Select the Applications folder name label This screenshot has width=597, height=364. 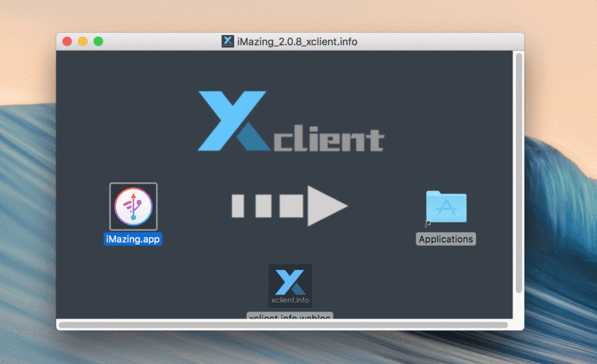tap(446, 240)
